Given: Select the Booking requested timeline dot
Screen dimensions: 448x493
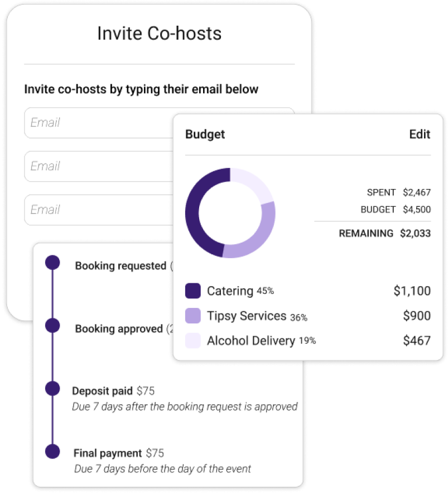Looking at the screenshot, I should point(52,263).
